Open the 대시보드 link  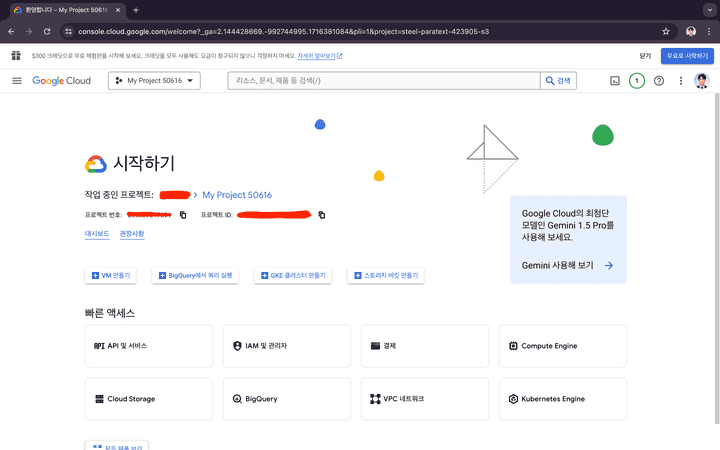[x=97, y=234]
